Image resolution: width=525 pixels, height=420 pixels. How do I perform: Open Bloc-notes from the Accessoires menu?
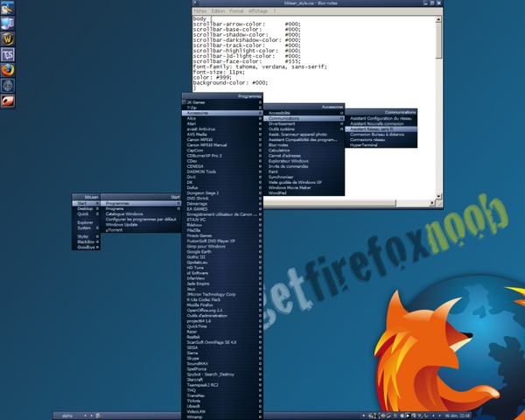point(304,145)
